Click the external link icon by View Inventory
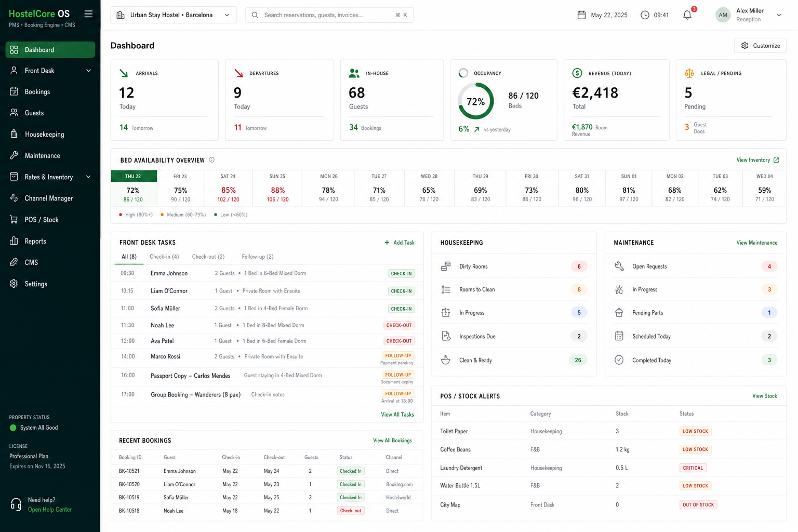798x532 pixels. (776, 160)
